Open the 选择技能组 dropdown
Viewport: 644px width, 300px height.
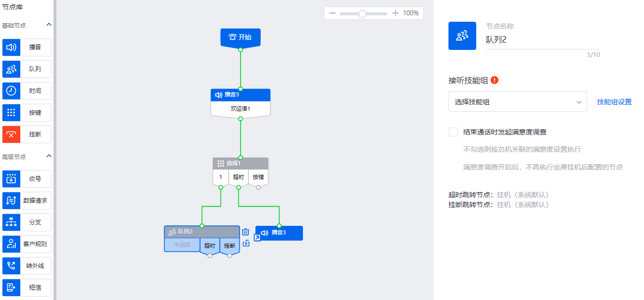point(517,102)
